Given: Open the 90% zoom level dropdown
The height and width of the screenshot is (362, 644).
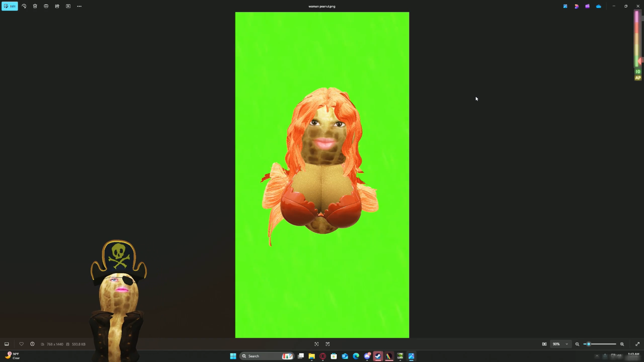Looking at the screenshot, I should click(x=560, y=344).
